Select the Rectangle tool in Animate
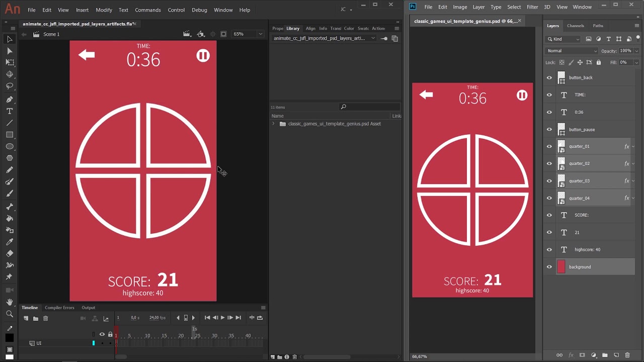The width and height of the screenshot is (644, 362). click(10, 135)
